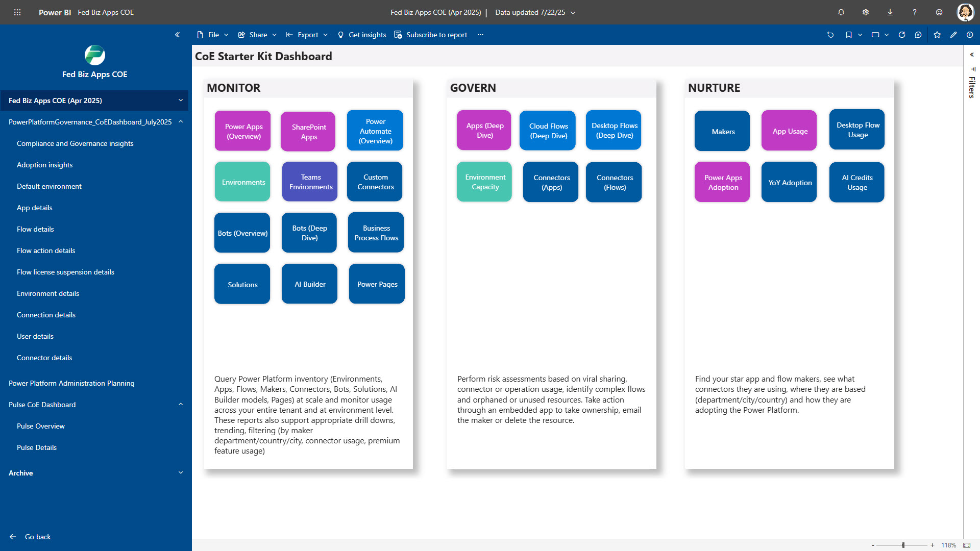This screenshot has width=980, height=551.
Task: Click Cloud Flows (Deep Dive) tile
Action: (548, 131)
